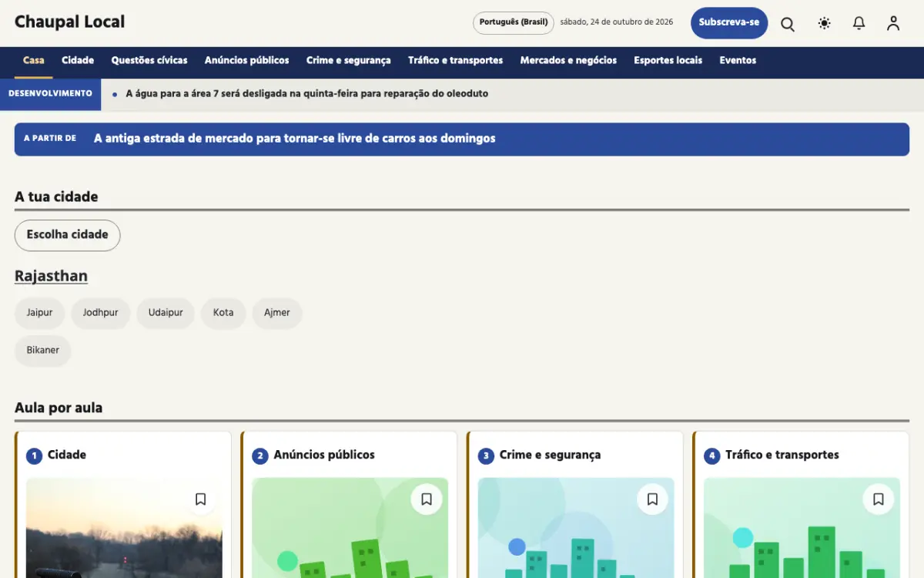The image size is (924, 578).
Task: Open user account profile icon
Action: pos(893,24)
